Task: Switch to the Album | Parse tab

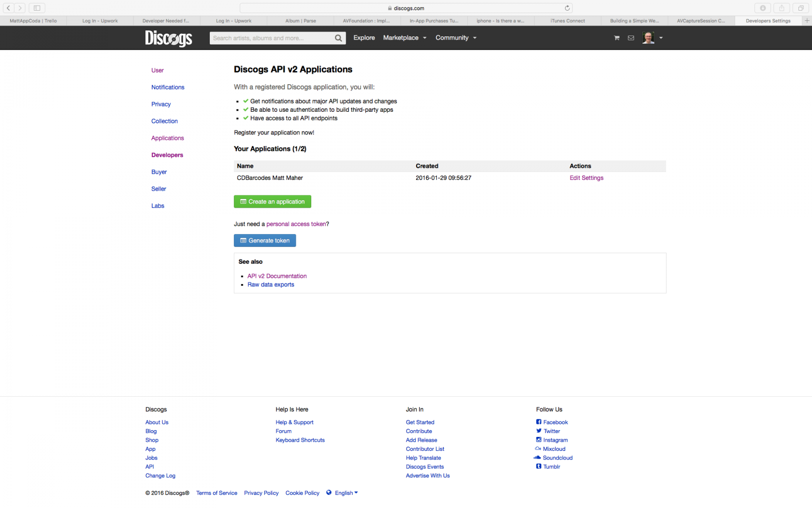Action: [301, 21]
